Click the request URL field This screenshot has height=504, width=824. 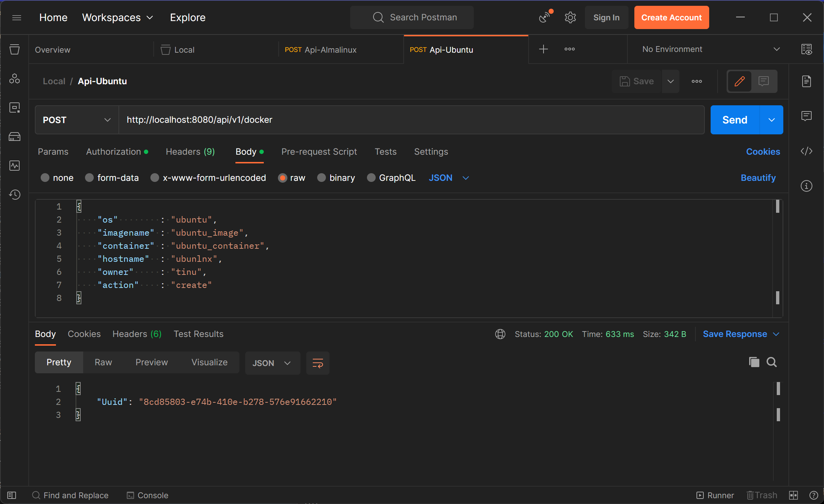coord(411,120)
